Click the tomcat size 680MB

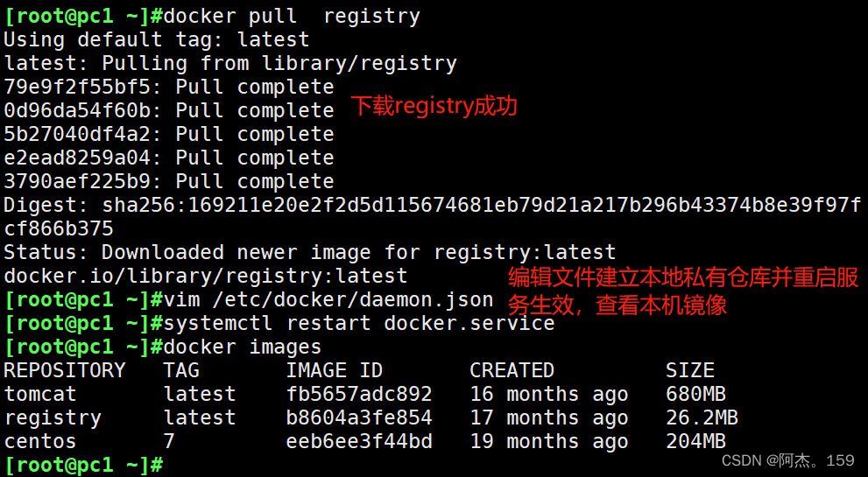click(x=695, y=394)
